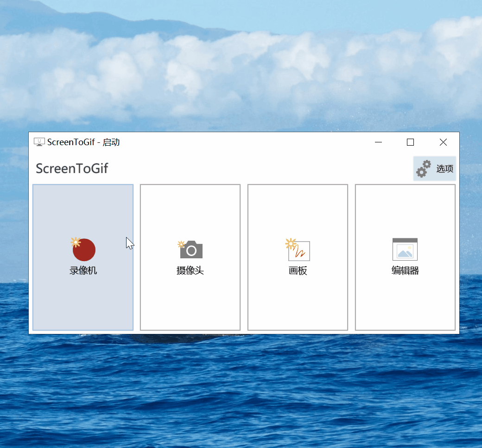Click the ScreenToGif logo in the title bar
Image resolution: width=482 pixels, height=448 pixels.
coord(39,142)
